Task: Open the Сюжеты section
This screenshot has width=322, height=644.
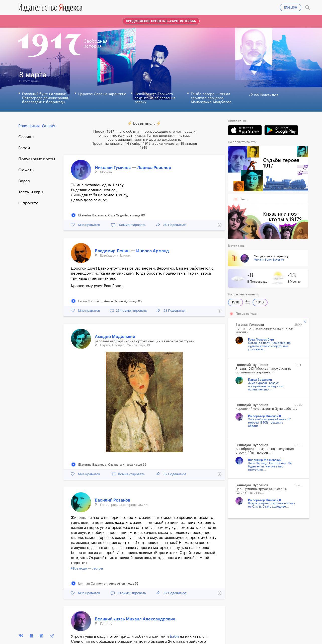Action: coord(26,170)
